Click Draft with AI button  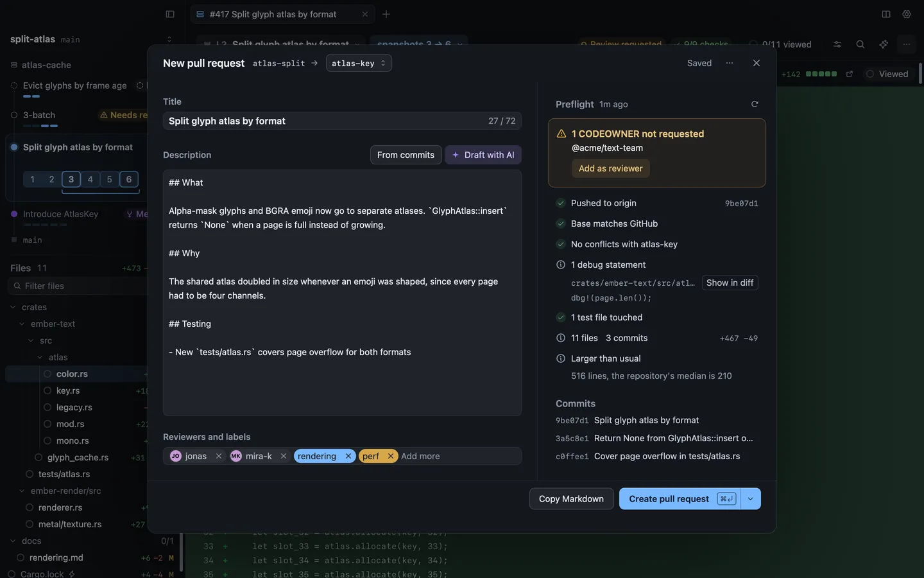(x=483, y=155)
